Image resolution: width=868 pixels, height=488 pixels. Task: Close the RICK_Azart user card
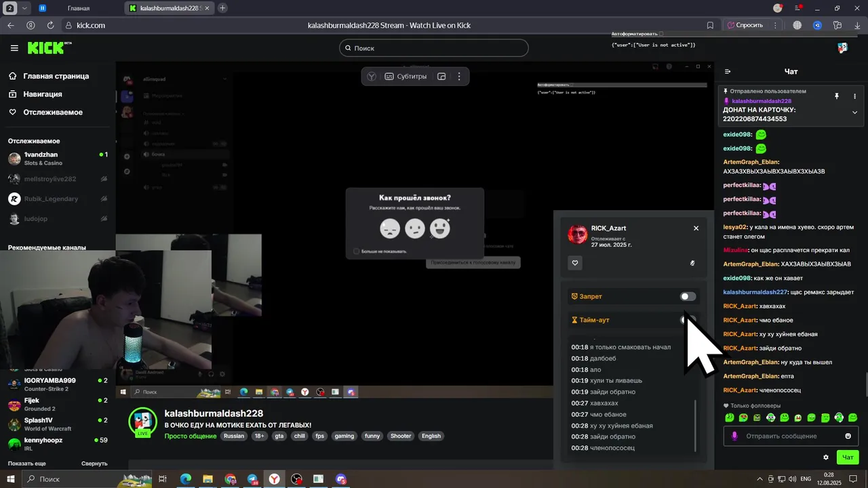coord(696,228)
